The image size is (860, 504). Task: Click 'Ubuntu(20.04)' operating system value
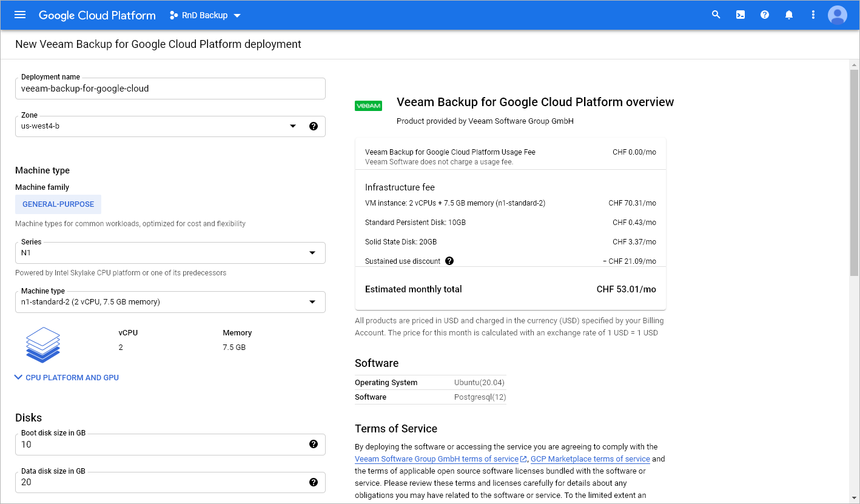click(479, 383)
